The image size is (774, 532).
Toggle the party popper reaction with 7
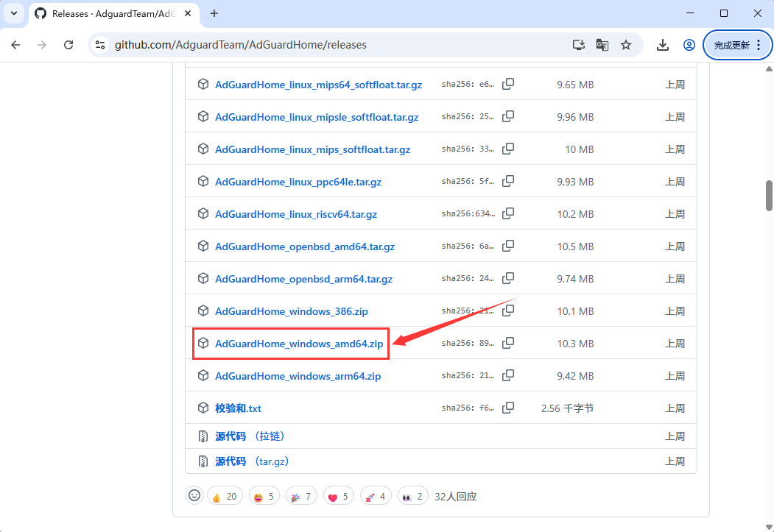[x=301, y=496]
